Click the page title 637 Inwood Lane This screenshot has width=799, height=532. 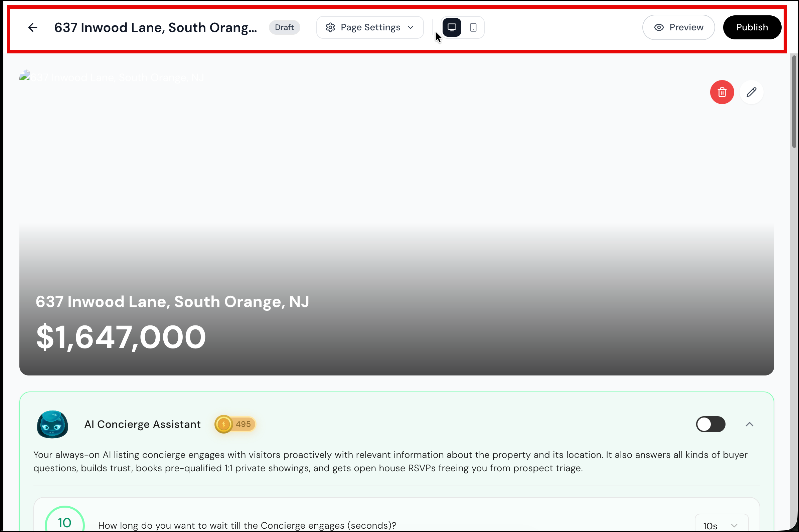[x=156, y=27]
